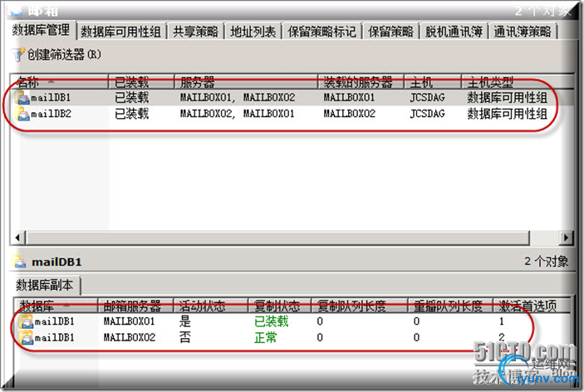Click JCSDAG host in mailDB2 row
Viewport: 584px width, 392px height.
[x=428, y=114]
